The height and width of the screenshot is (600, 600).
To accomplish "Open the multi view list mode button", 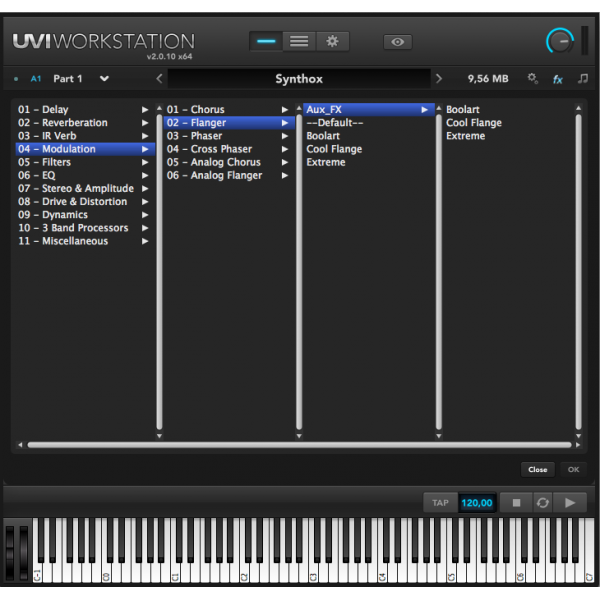I will coord(299,41).
